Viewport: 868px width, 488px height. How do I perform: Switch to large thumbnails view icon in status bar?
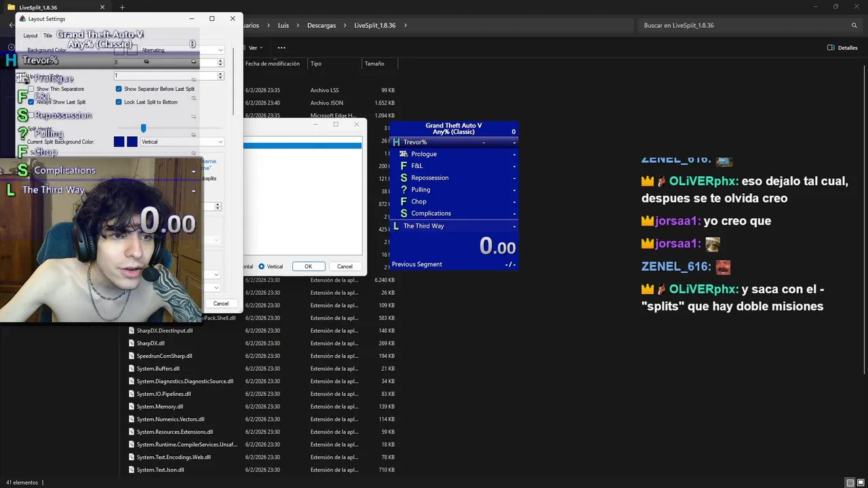861,483
